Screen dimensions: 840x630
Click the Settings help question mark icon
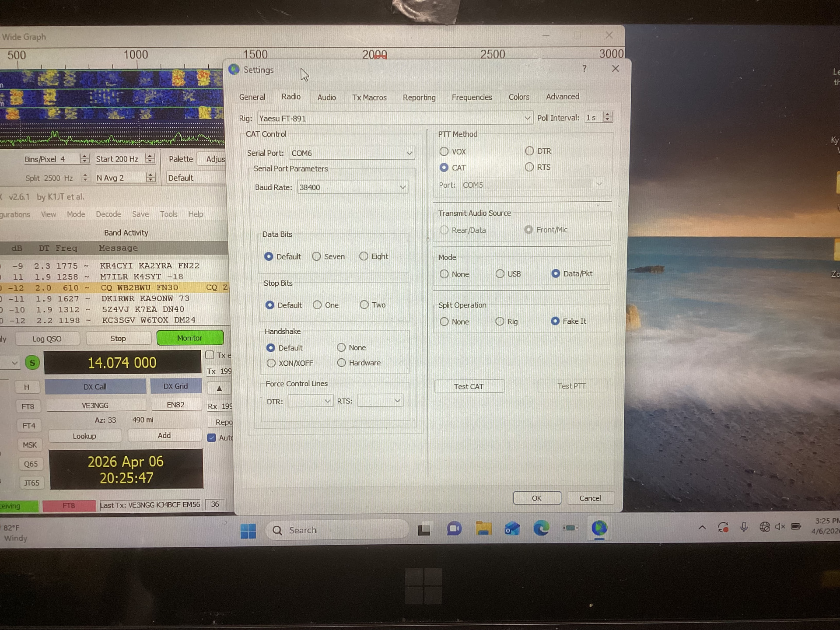click(584, 69)
